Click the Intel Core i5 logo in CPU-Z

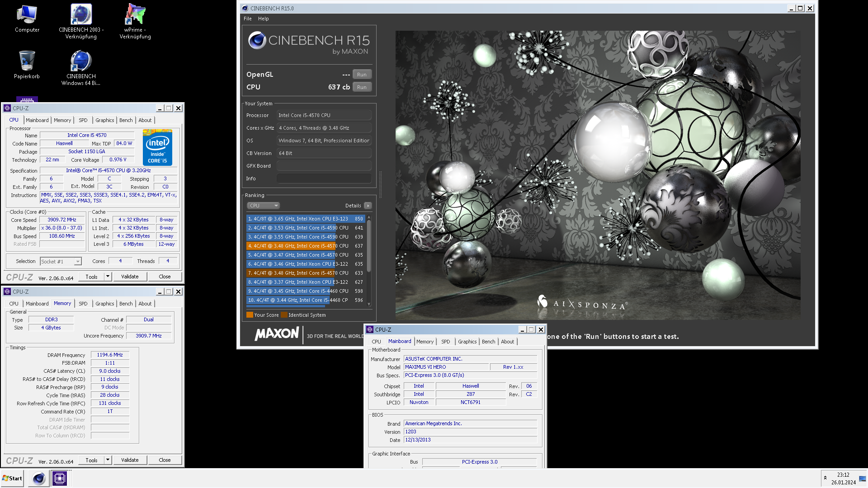(x=157, y=147)
